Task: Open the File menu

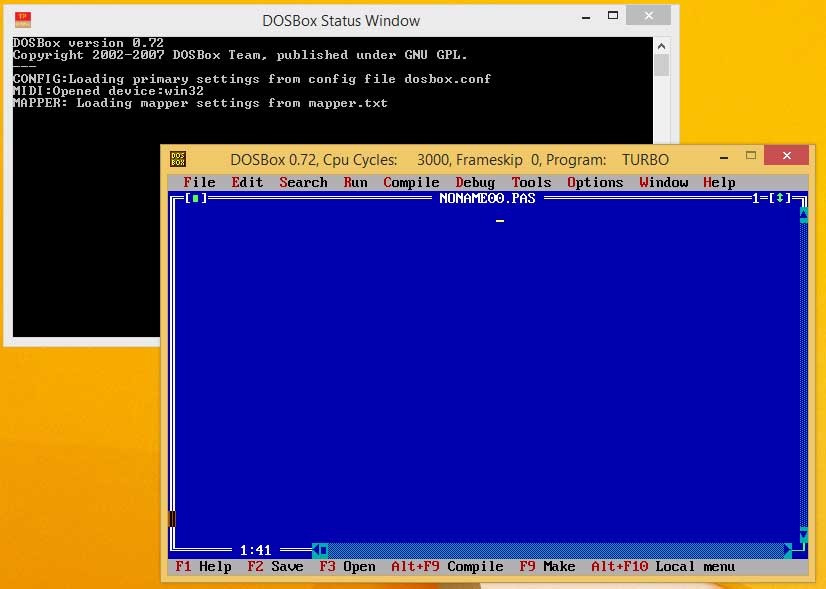Action: [199, 182]
